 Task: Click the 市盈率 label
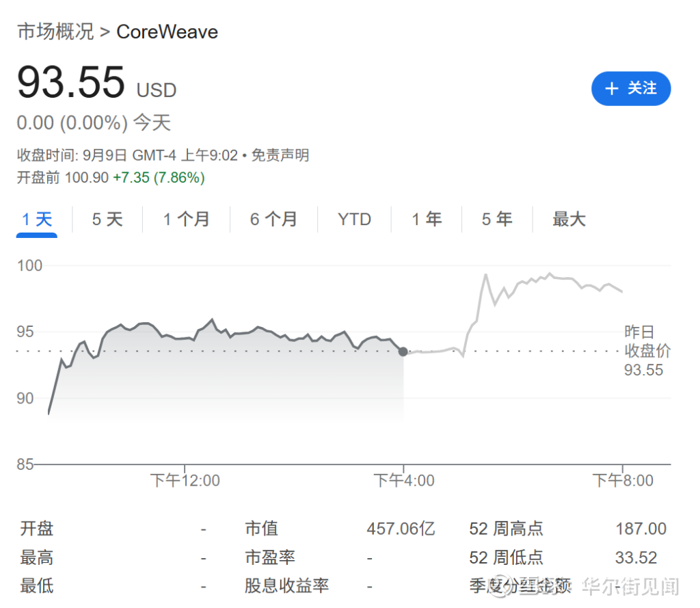coord(269,557)
